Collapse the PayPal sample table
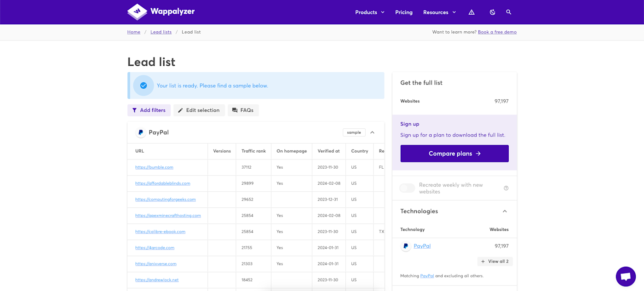 point(372,132)
